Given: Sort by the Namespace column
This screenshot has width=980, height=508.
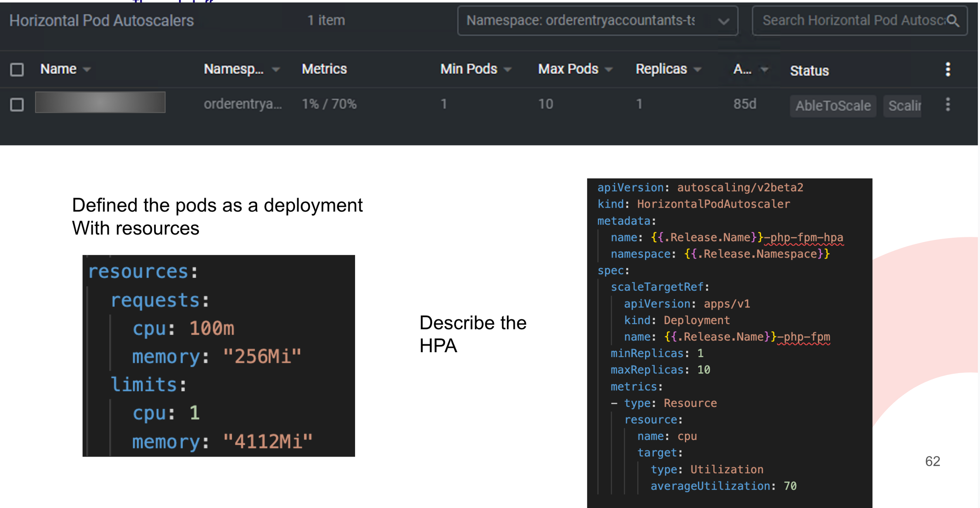Looking at the screenshot, I should coord(242,69).
